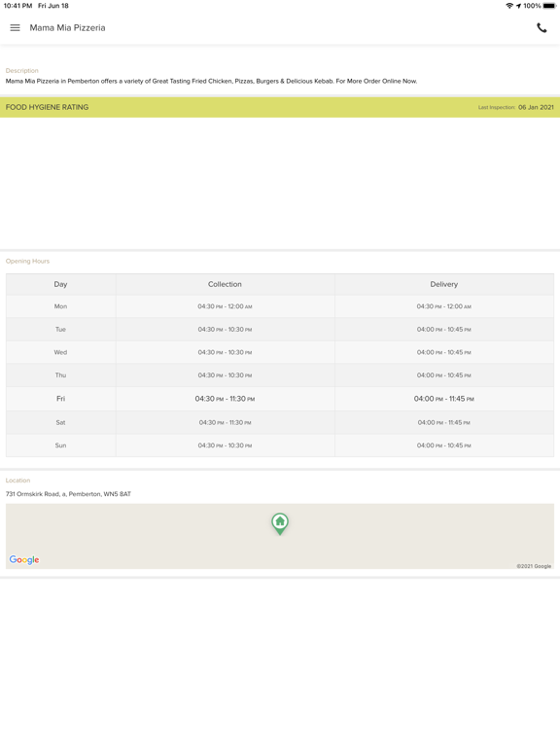Select the Sun row day cell

(x=60, y=445)
